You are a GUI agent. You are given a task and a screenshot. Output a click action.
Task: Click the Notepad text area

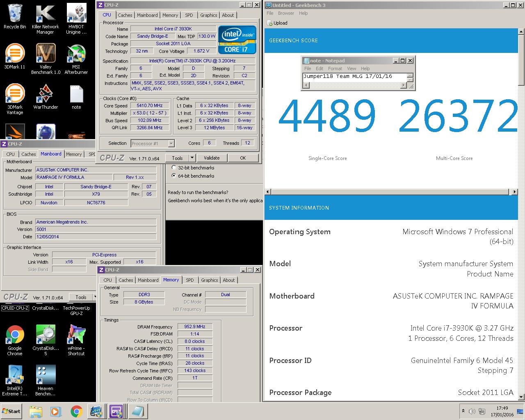pos(355,77)
